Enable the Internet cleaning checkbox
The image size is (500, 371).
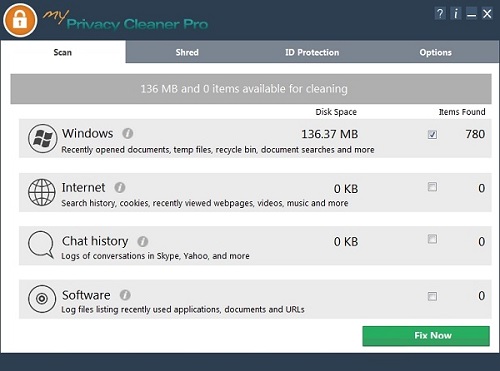point(432,187)
